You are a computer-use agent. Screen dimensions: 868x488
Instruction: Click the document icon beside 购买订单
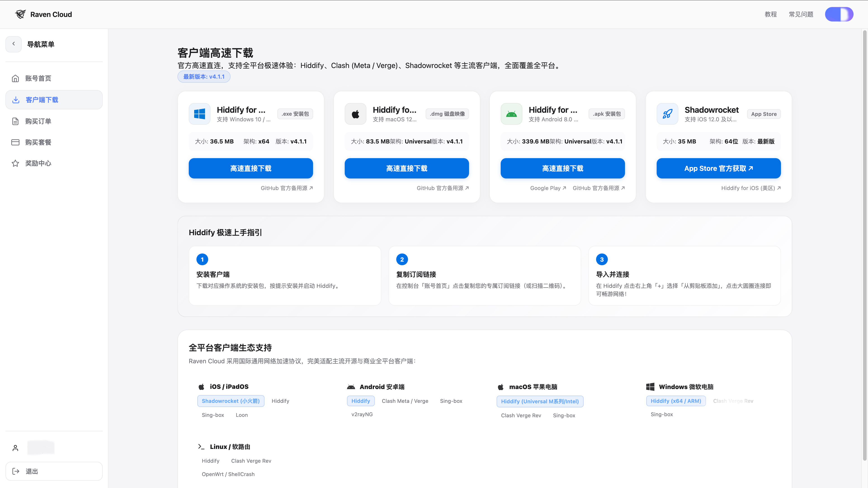(15, 121)
